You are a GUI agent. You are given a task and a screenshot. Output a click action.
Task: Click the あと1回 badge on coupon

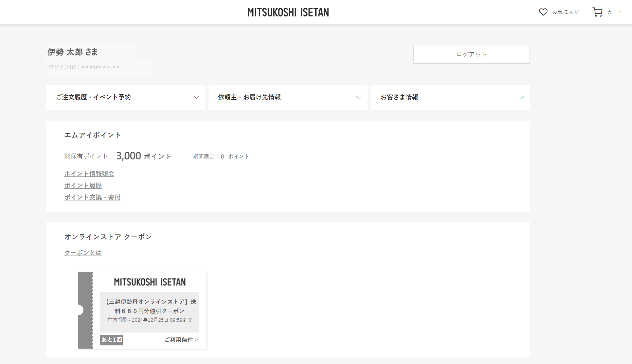(x=112, y=340)
